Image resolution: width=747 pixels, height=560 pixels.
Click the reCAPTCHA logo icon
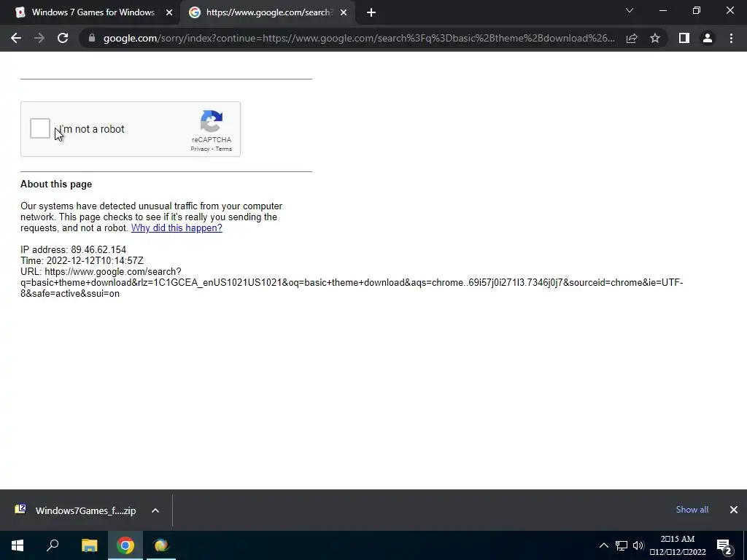pyautogui.click(x=212, y=122)
